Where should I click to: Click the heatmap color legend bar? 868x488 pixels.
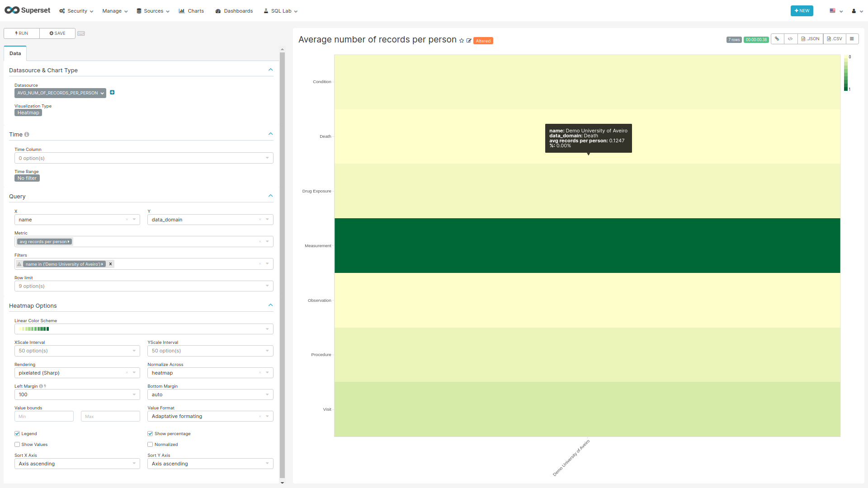(846, 73)
